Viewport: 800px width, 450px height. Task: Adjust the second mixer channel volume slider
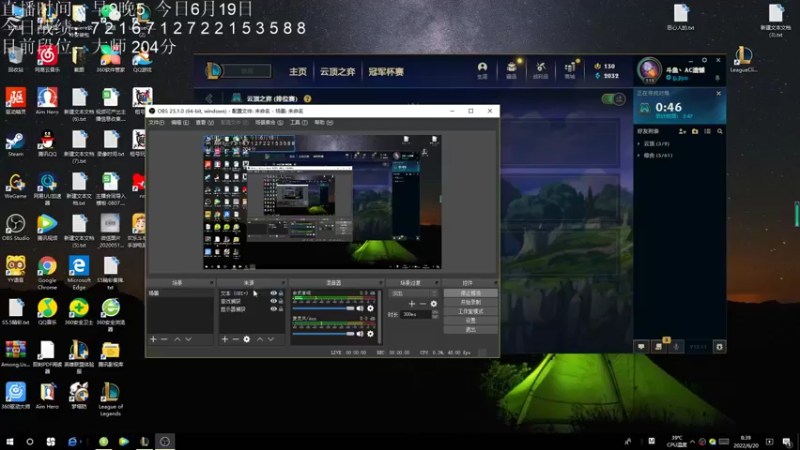pos(323,334)
